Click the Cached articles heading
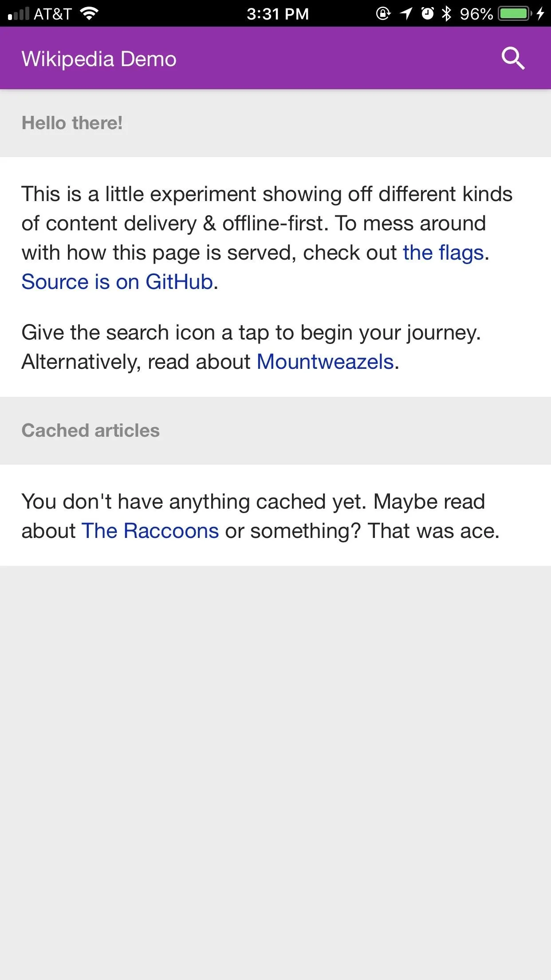Viewport: 551px width, 980px height. point(91,431)
